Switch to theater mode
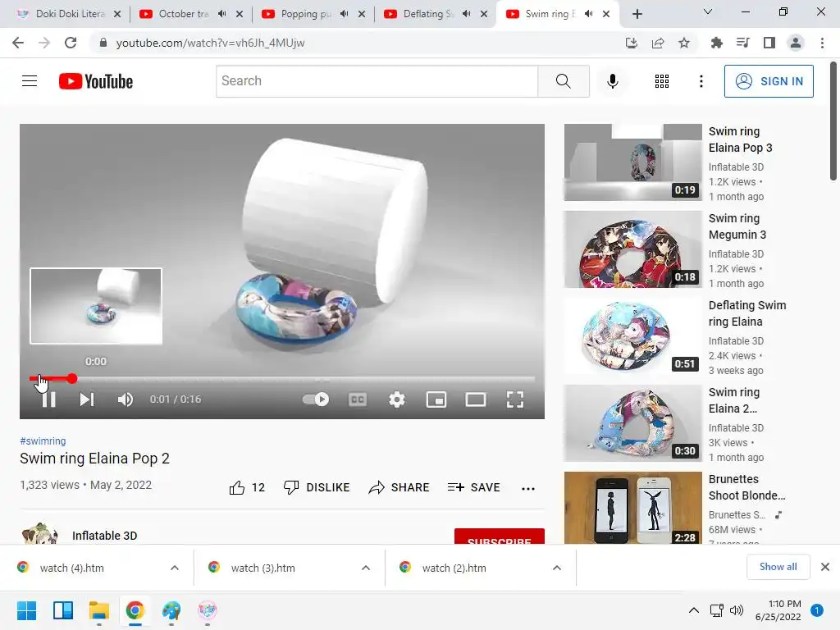Image resolution: width=840 pixels, height=630 pixels. click(476, 399)
